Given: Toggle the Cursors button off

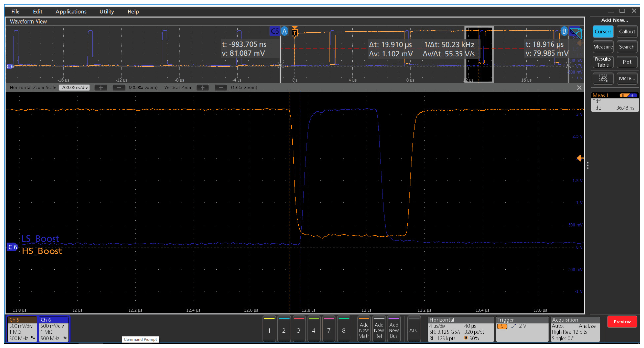Looking at the screenshot, I should click(603, 32).
